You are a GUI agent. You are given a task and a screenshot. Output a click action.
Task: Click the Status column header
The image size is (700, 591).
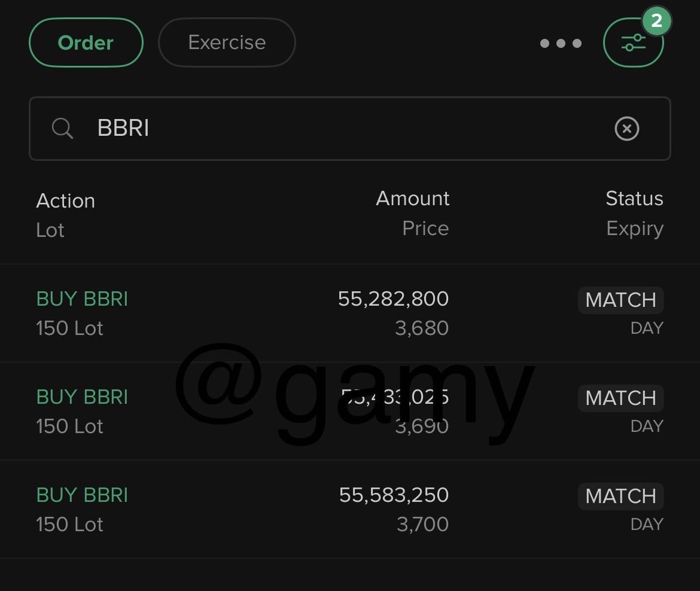[x=634, y=199]
